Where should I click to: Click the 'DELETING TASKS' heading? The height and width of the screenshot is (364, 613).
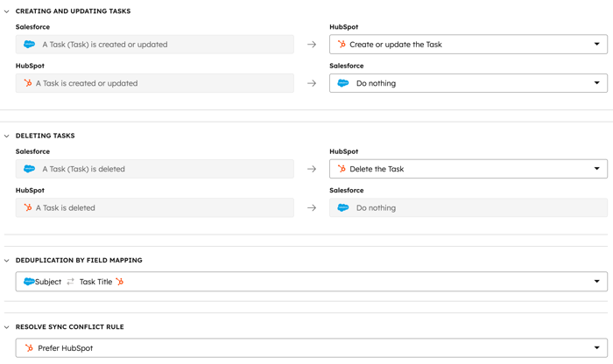pyautogui.click(x=45, y=136)
